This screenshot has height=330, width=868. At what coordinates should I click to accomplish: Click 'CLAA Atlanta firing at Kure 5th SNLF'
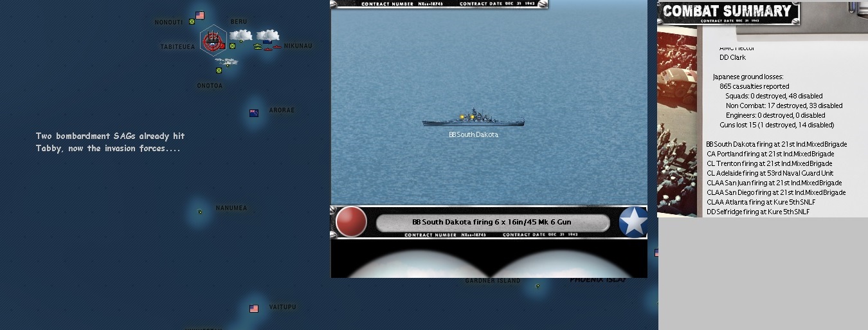coord(761,202)
